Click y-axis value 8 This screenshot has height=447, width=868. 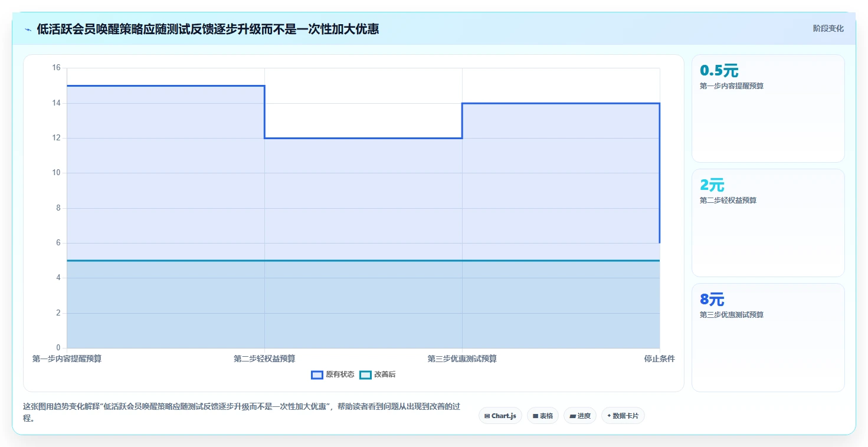58,208
